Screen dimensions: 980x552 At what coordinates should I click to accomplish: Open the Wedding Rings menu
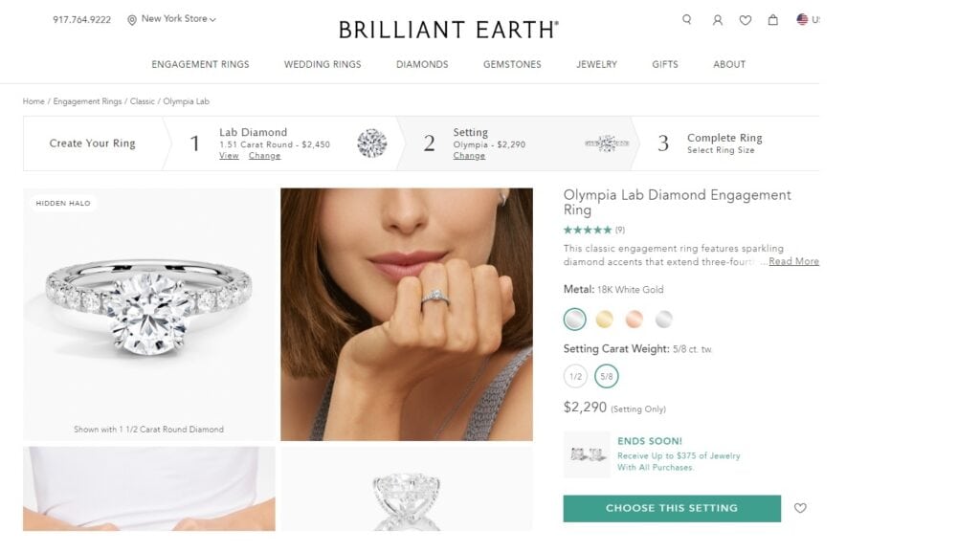pos(323,64)
